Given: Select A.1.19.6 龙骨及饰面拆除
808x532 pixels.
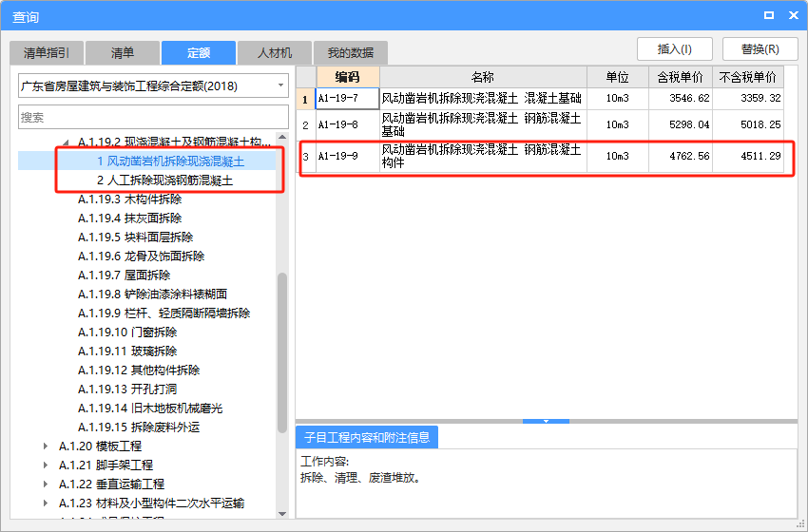Looking at the screenshot, I should [x=142, y=256].
